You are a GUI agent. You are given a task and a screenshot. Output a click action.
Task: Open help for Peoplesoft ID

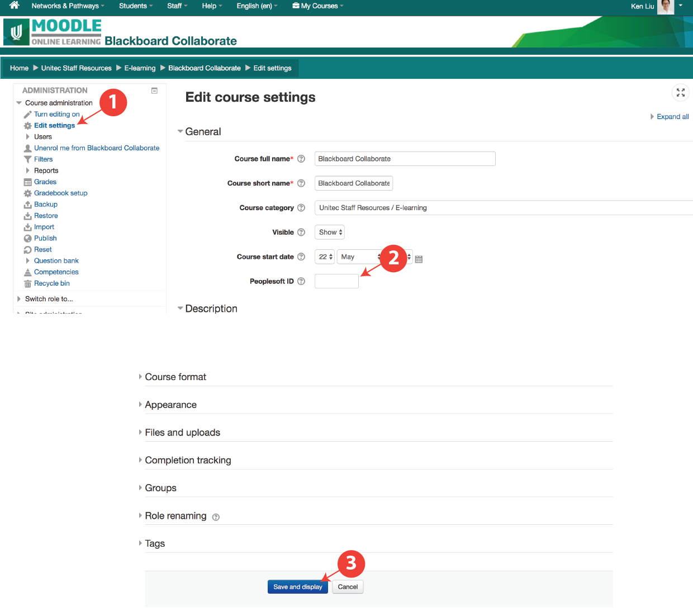click(x=301, y=282)
